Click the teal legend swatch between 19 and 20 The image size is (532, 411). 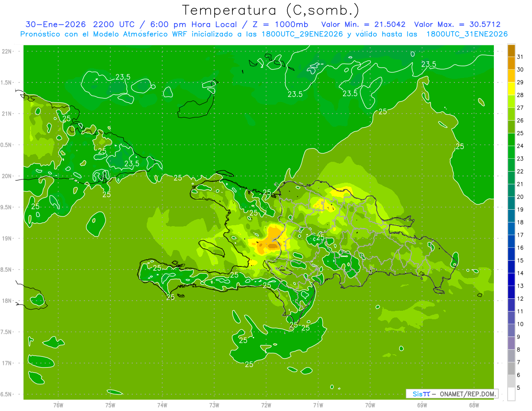511,203
